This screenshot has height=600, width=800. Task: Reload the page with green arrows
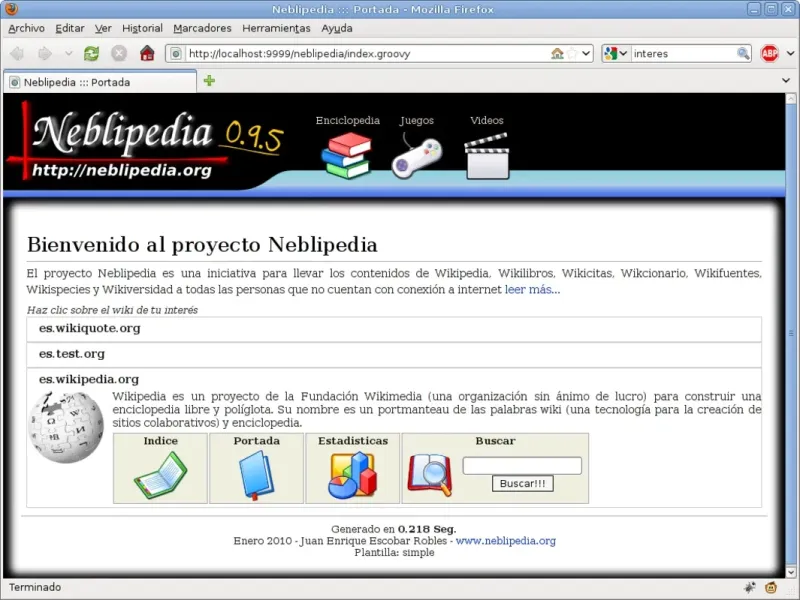click(x=92, y=53)
